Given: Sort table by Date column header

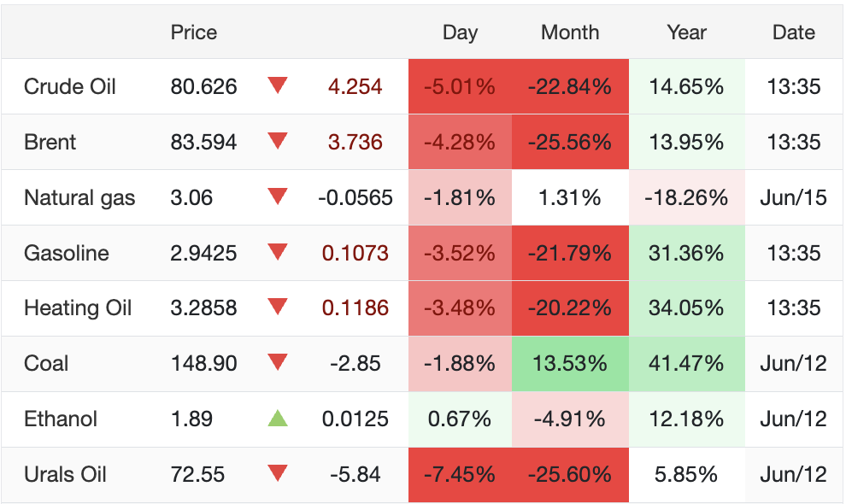Looking at the screenshot, I should (794, 32).
